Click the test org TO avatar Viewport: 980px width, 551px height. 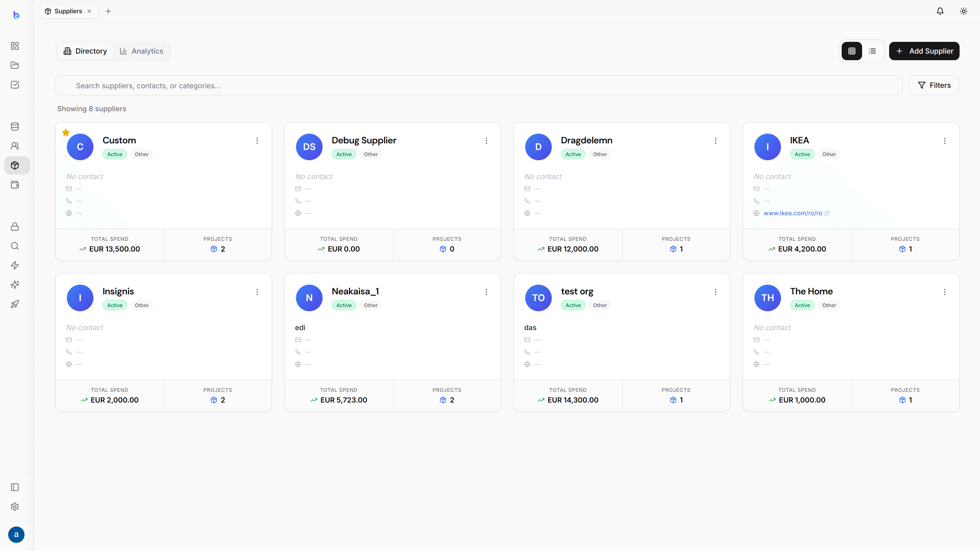pos(538,298)
